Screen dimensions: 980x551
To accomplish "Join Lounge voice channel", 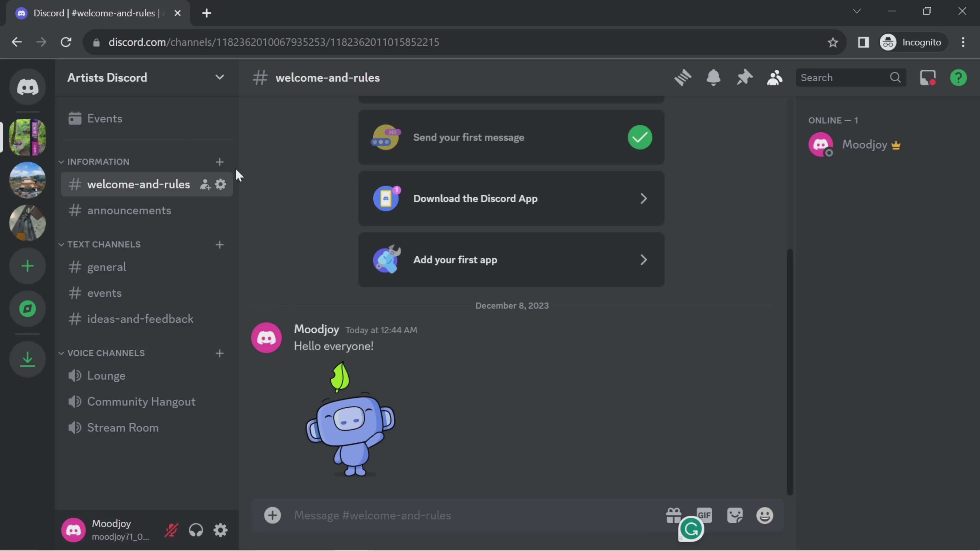I will pos(147,376).
